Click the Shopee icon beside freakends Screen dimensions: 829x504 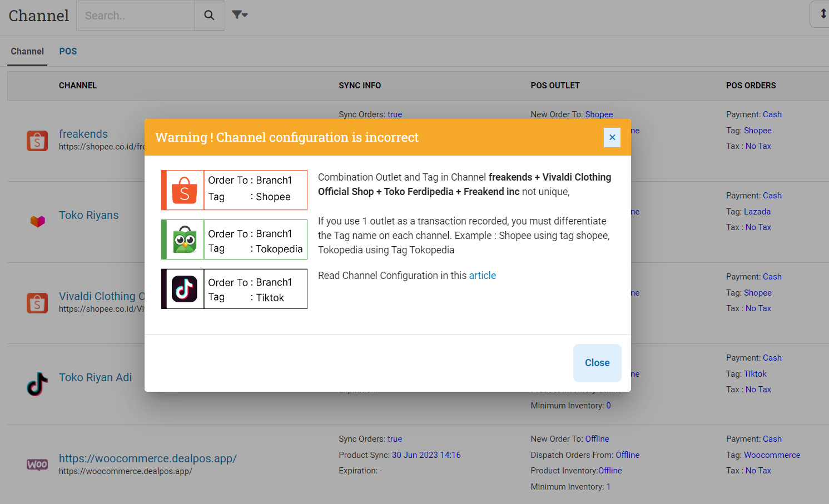[x=37, y=141]
